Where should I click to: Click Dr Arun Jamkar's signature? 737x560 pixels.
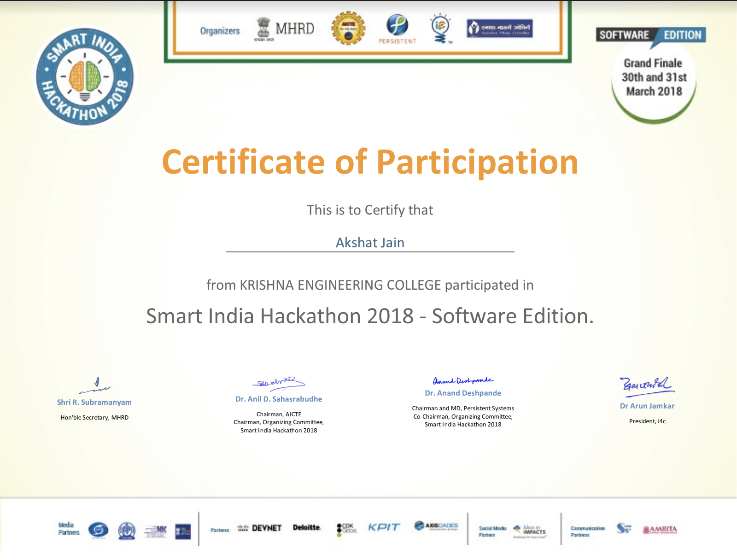(x=646, y=385)
